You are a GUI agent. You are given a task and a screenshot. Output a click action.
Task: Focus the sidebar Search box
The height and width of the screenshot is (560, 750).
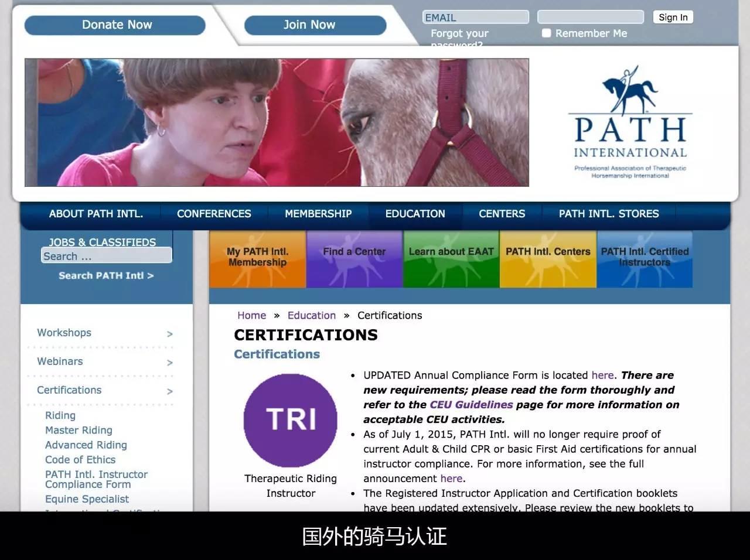[x=107, y=256]
